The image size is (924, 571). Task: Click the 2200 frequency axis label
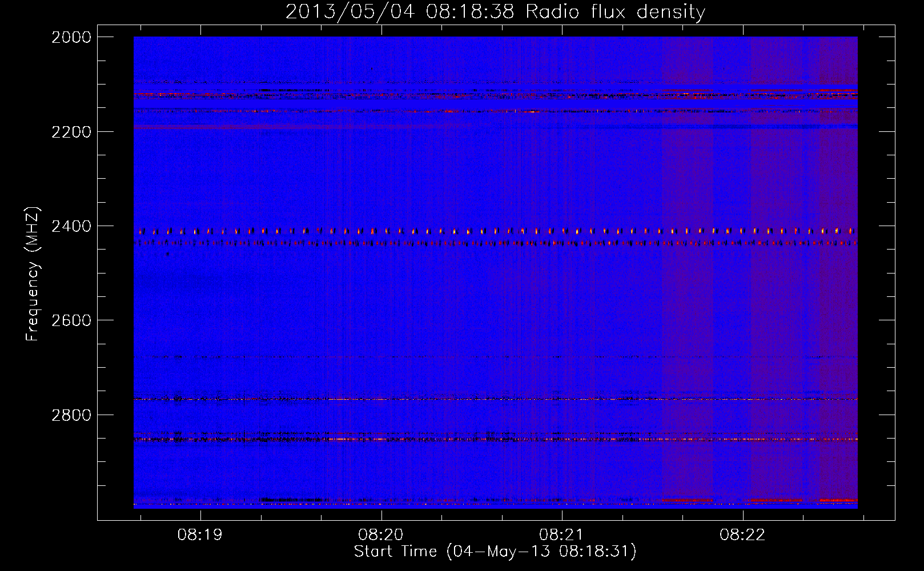pyautogui.click(x=71, y=132)
